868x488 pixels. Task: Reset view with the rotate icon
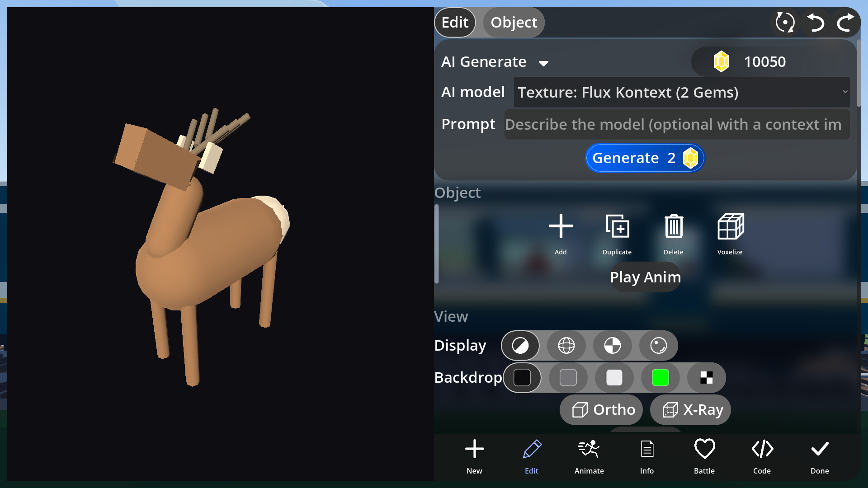pos(785,23)
